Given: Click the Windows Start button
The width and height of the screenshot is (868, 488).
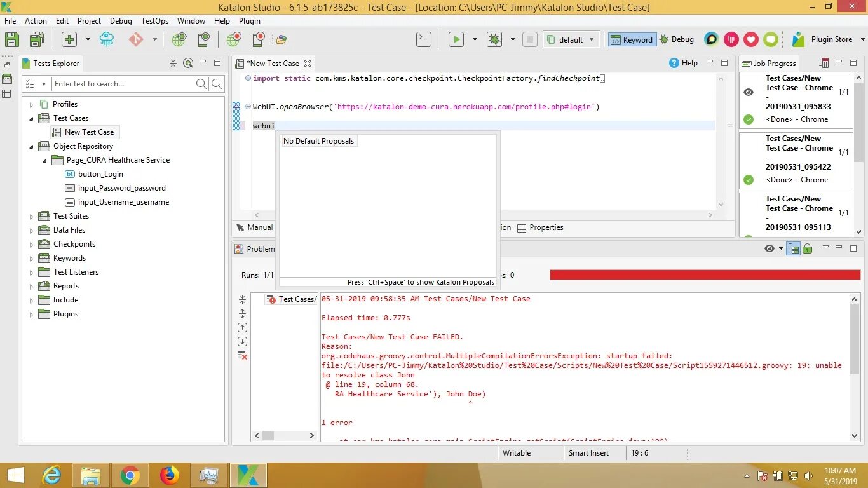Looking at the screenshot, I should point(15,475).
